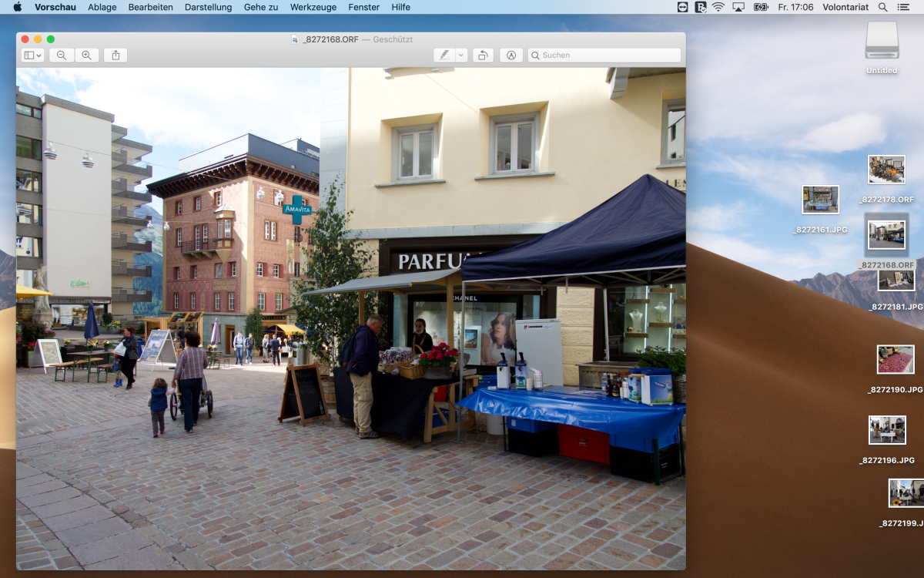The image size is (924, 578).
Task: Open the Wi-Fi status menu
Action: 718,7
